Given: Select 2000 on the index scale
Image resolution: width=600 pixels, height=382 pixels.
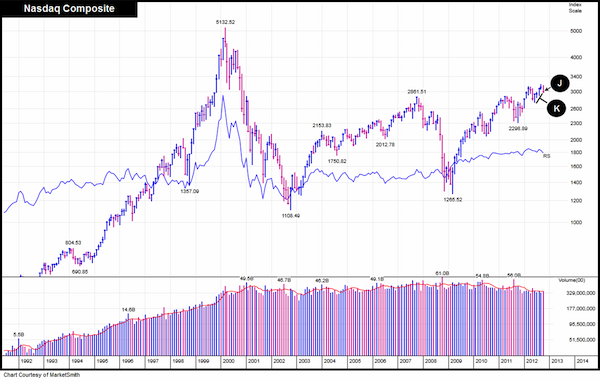Looking at the screenshot, I should (576, 140).
